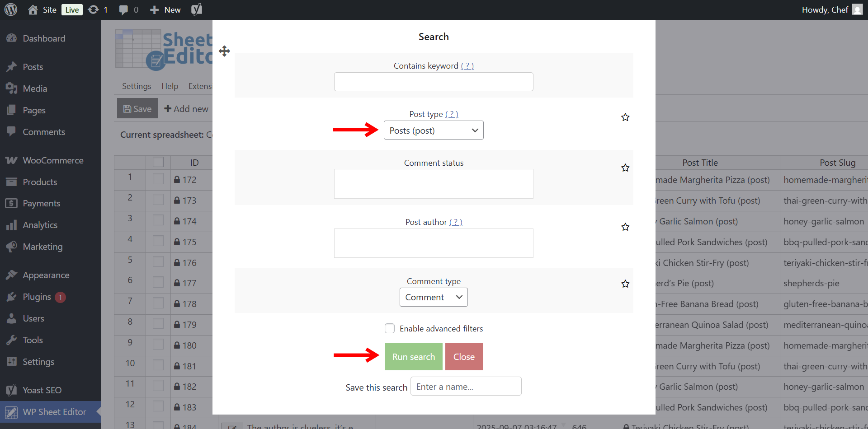Click the move handle icon of the search dialog
Viewport: 868px width, 429px height.
coord(224,51)
